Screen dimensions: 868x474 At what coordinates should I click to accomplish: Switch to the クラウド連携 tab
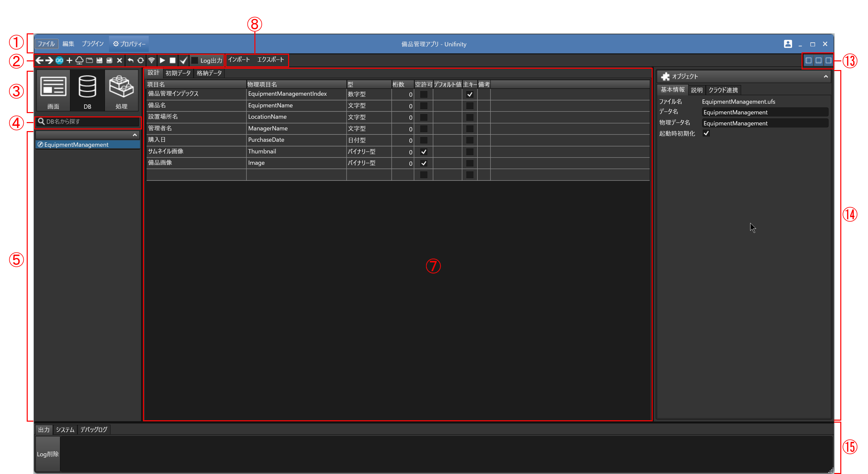tap(723, 90)
